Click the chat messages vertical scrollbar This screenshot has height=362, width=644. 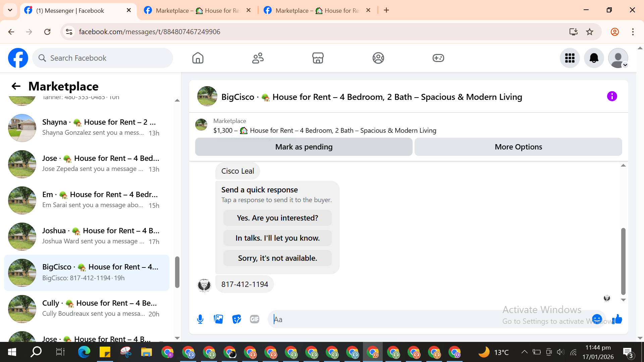(x=623, y=261)
